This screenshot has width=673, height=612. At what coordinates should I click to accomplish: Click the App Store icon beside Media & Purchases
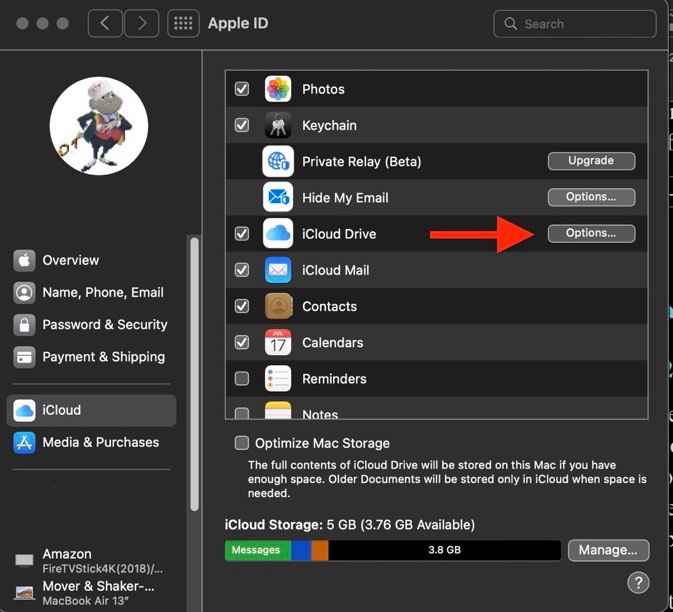pyautogui.click(x=24, y=442)
